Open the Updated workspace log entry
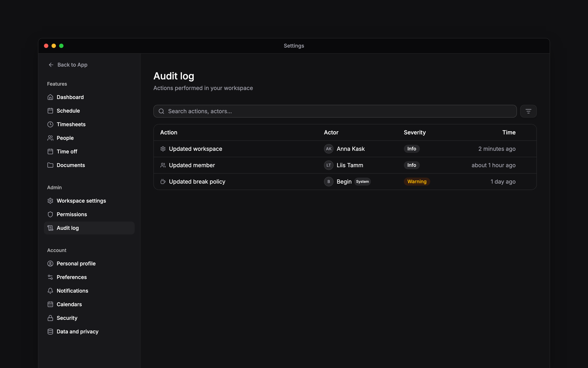The width and height of the screenshot is (588, 368). pyautogui.click(x=345, y=149)
